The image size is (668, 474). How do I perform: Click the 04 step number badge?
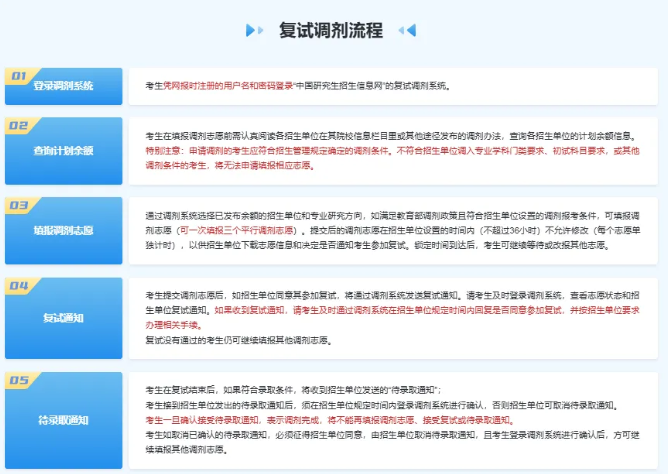click(19, 285)
